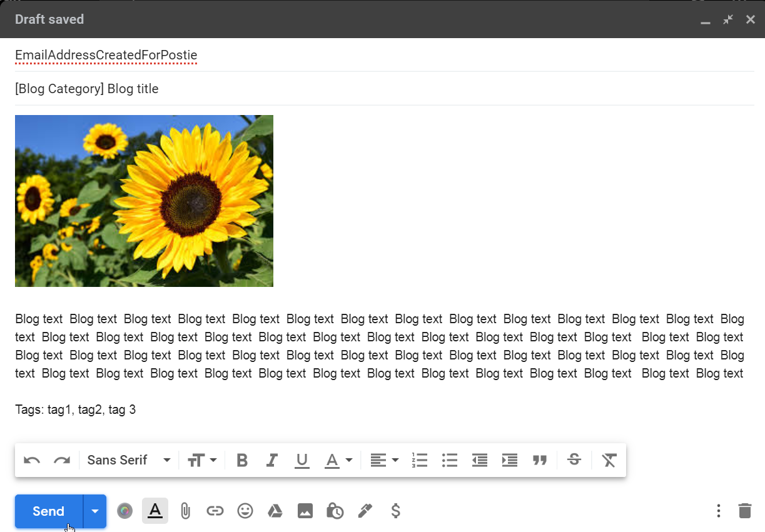Toggle confidential mode lock-clock icon
The width and height of the screenshot is (765, 532).
[335, 511]
